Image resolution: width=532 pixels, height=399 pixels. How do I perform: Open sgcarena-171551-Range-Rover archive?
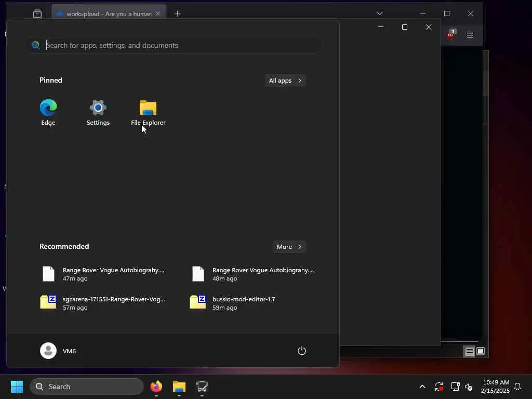pos(103,303)
